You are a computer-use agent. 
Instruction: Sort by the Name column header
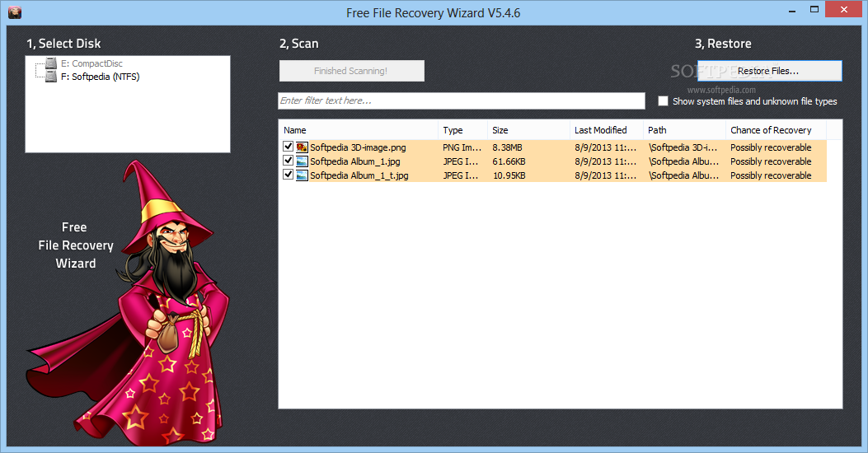point(358,130)
